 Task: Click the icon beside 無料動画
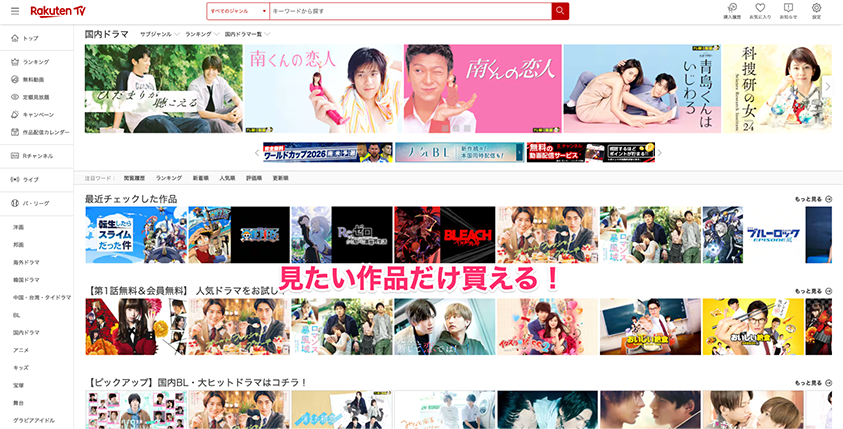click(15, 80)
